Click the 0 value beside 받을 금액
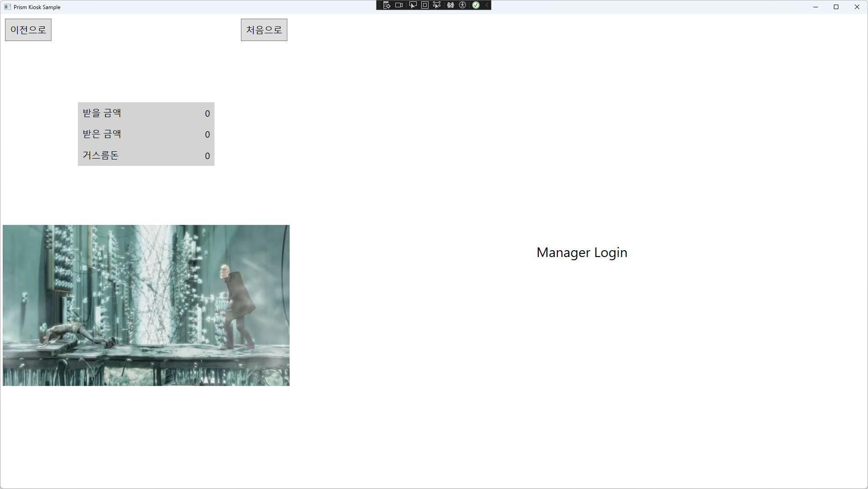The image size is (868, 489). (x=207, y=113)
